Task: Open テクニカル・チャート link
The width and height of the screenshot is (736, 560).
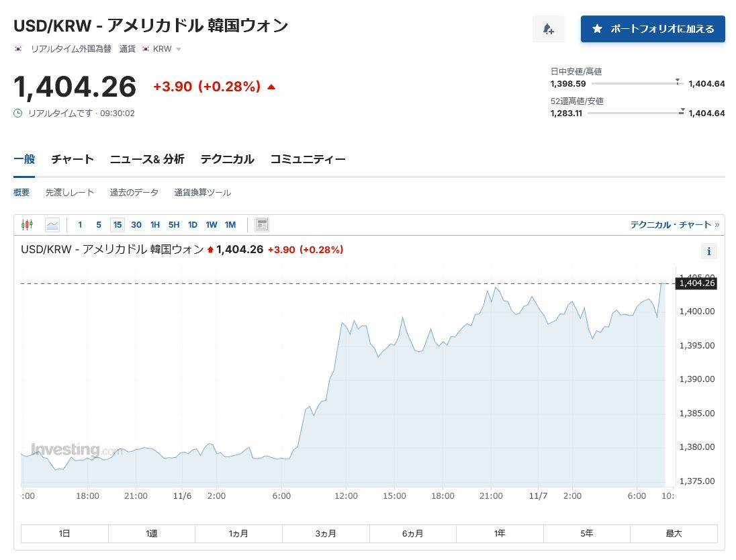Action: (674, 225)
